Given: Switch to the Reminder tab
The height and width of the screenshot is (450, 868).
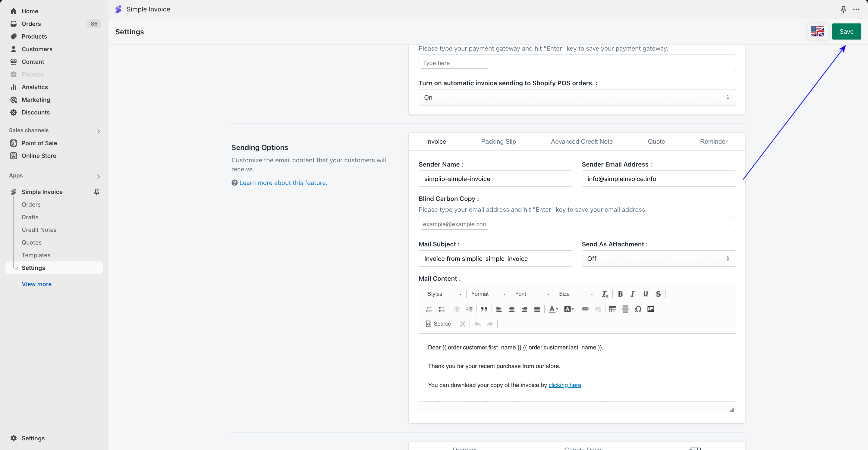Looking at the screenshot, I should pyautogui.click(x=713, y=142).
